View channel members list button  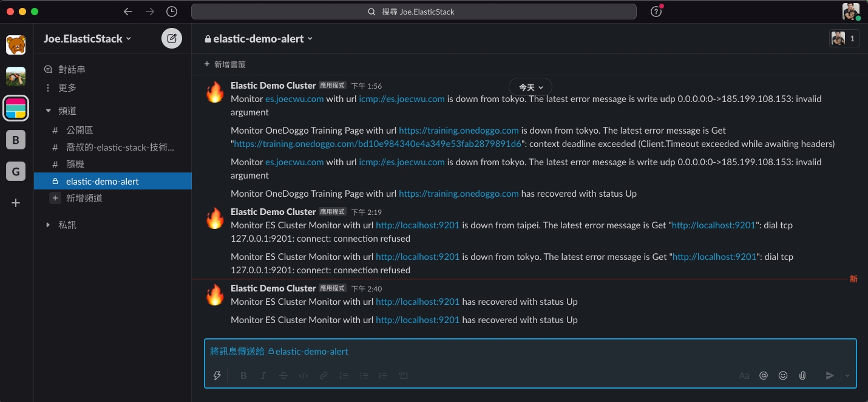coord(844,38)
